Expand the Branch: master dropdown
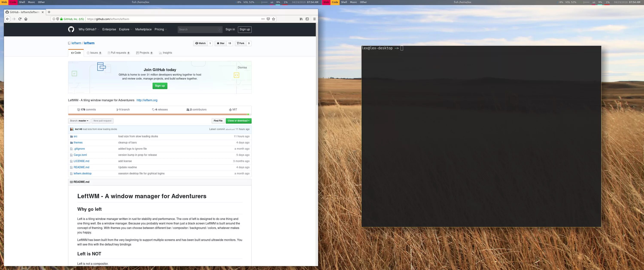Screen dimensions: 644x270 click(79, 121)
